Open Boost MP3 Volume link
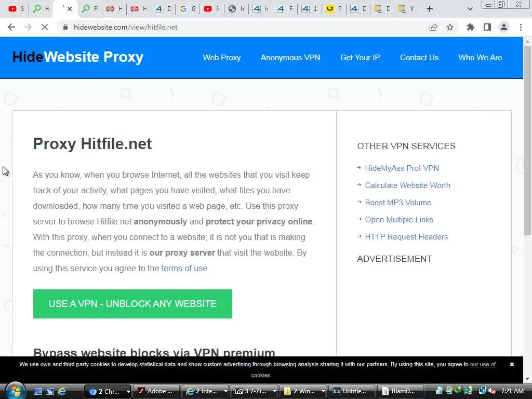Image resolution: width=532 pixels, height=399 pixels. [x=398, y=203]
